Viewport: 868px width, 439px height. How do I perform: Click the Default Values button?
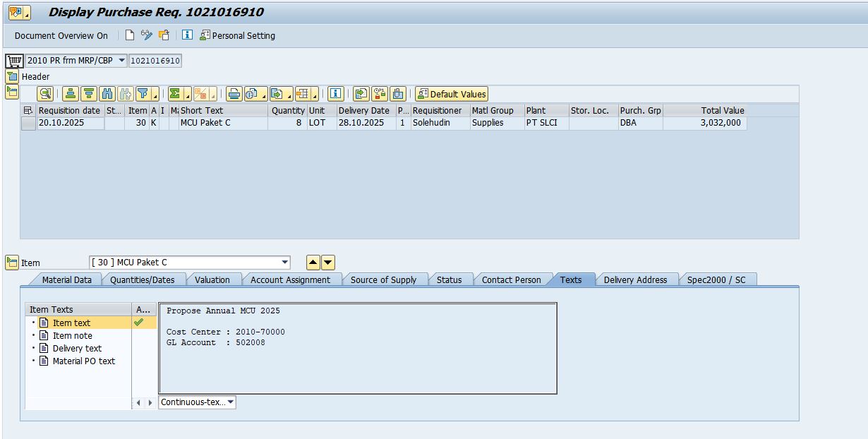point(452,94)
